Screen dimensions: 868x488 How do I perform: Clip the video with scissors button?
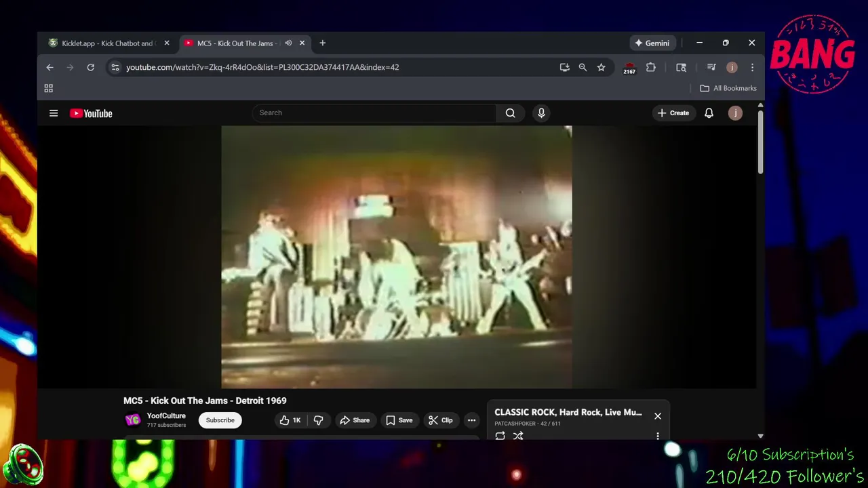tap(441, 420)
